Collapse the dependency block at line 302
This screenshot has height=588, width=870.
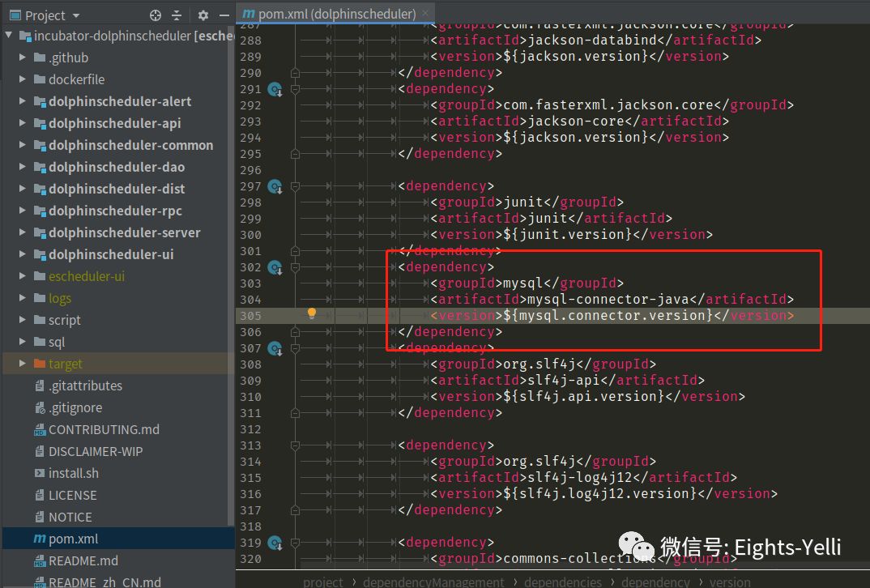click(x=295, y=266)
